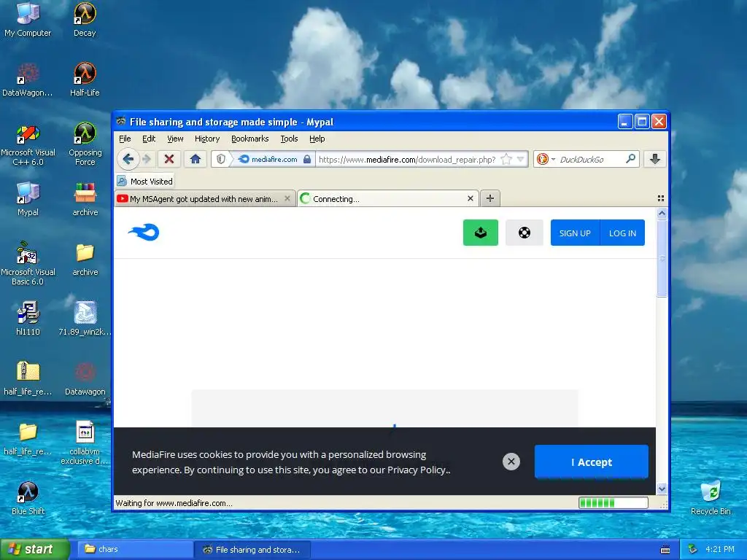Select the Mypal desktop shortcut

tap(28, 200)
